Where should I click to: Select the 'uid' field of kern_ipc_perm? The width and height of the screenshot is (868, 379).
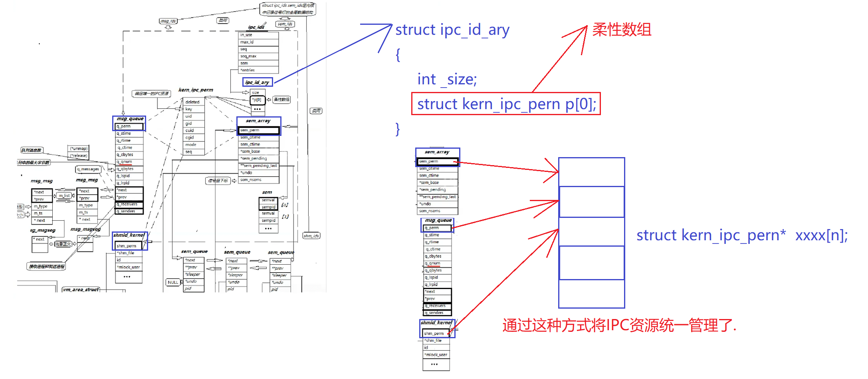pos(194,116)
